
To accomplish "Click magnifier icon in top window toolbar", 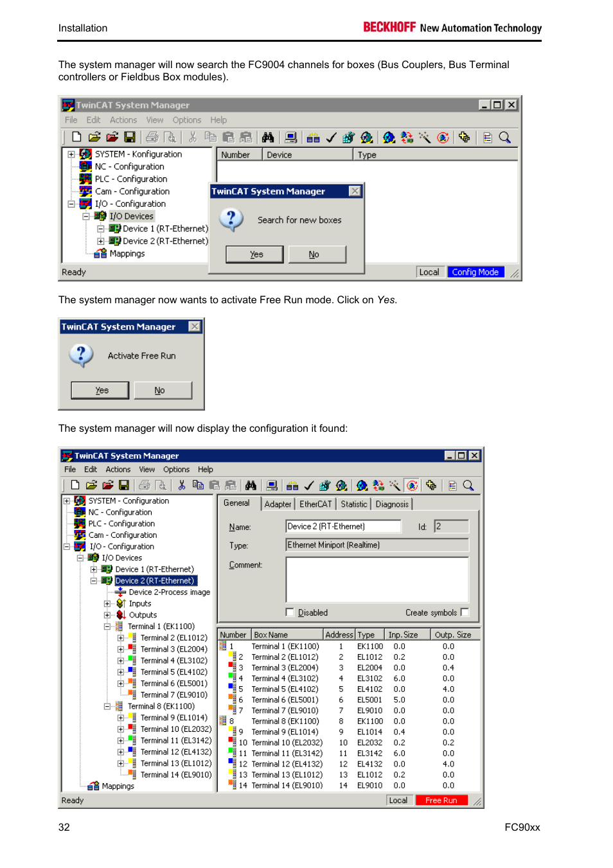I will tap(505, 137).
